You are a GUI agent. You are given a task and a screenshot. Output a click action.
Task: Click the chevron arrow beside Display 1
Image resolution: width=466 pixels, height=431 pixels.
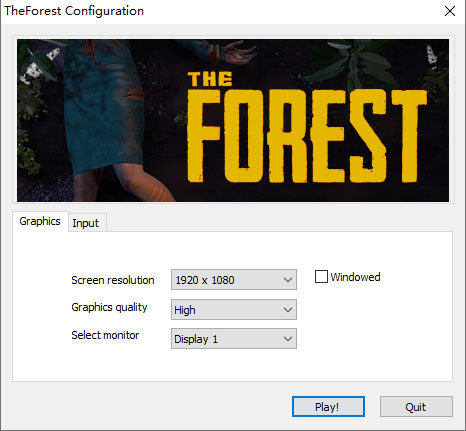coord(288,339)
